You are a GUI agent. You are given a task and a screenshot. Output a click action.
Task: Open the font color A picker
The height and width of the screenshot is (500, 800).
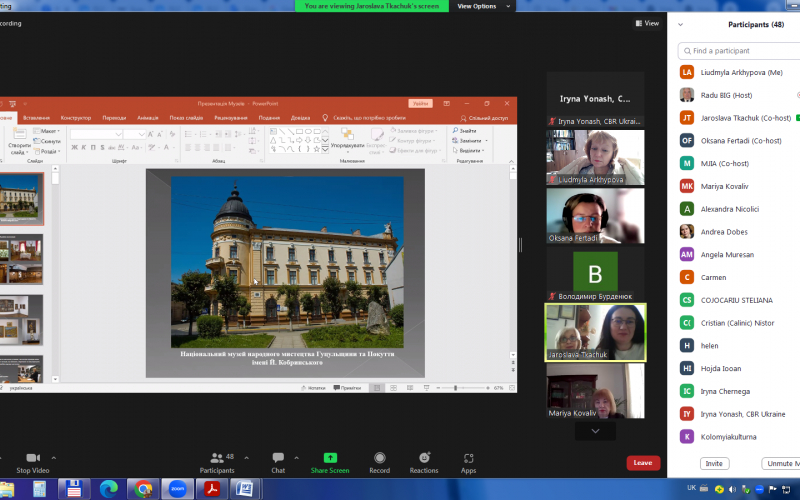(x=166, y=147)
